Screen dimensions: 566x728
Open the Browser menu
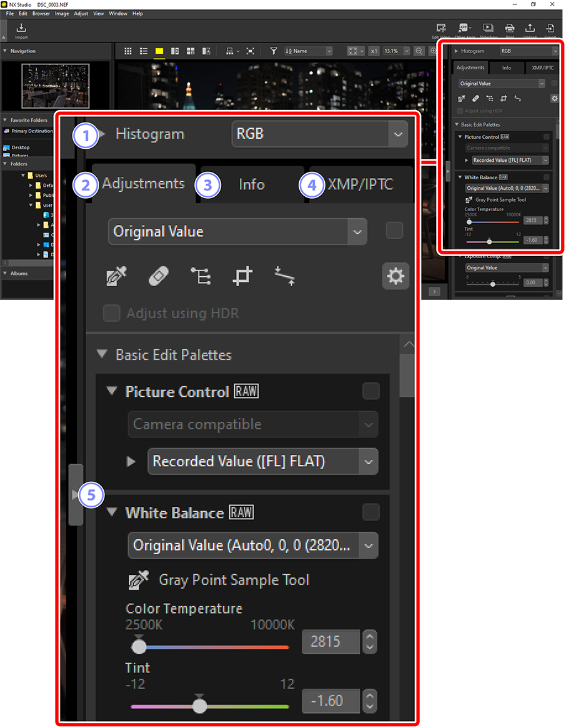coord(41,14)
